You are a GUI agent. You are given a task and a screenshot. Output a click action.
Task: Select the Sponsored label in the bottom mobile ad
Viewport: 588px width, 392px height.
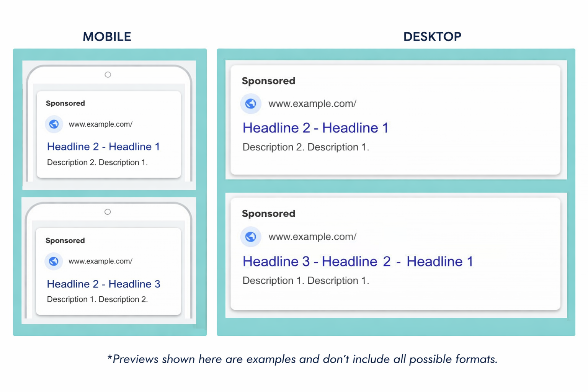click(x=65, y=240)
